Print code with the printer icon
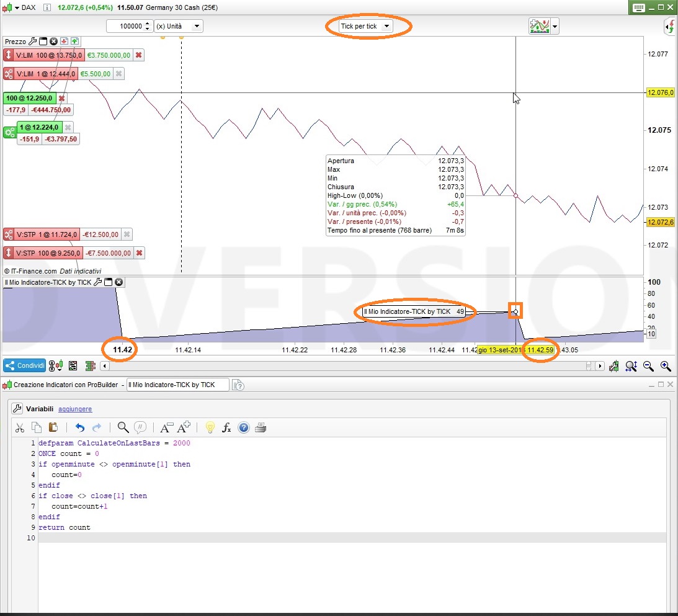 click(x=261, y=427)
